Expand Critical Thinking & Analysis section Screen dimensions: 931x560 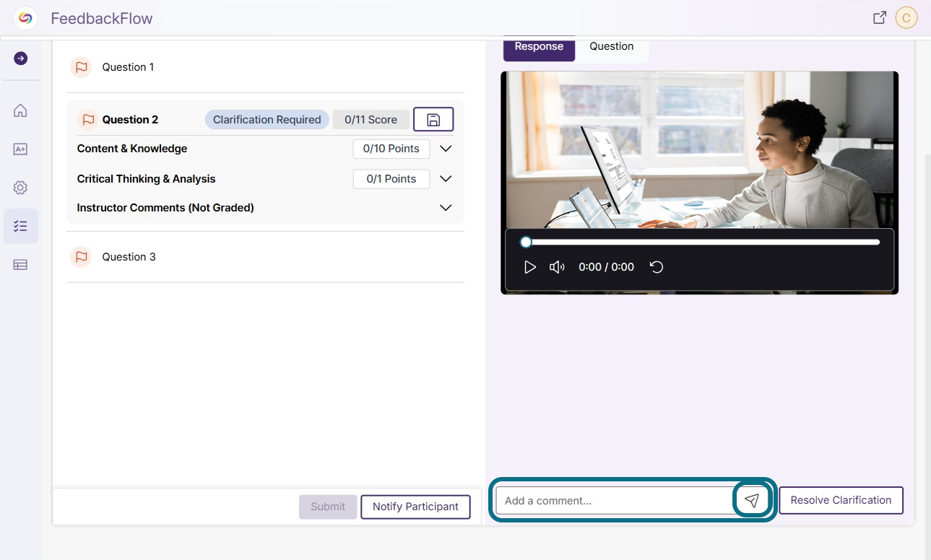446,179
